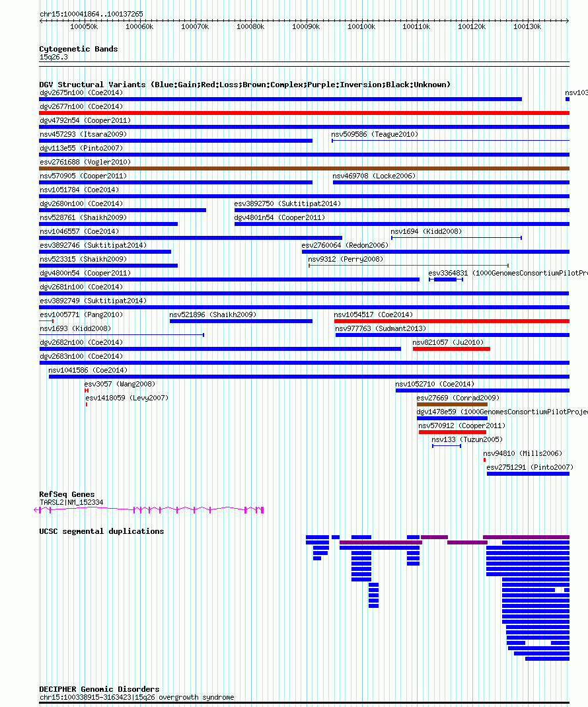Select nsv133 (Tuzun2005) variant

pyautogui.click(x=447, y=446)
